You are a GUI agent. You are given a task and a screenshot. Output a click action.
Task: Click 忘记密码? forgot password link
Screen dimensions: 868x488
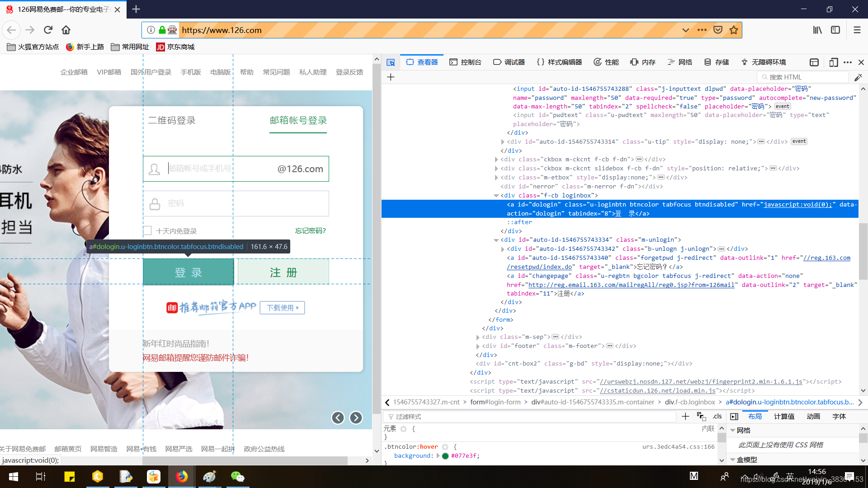[311, 231]
